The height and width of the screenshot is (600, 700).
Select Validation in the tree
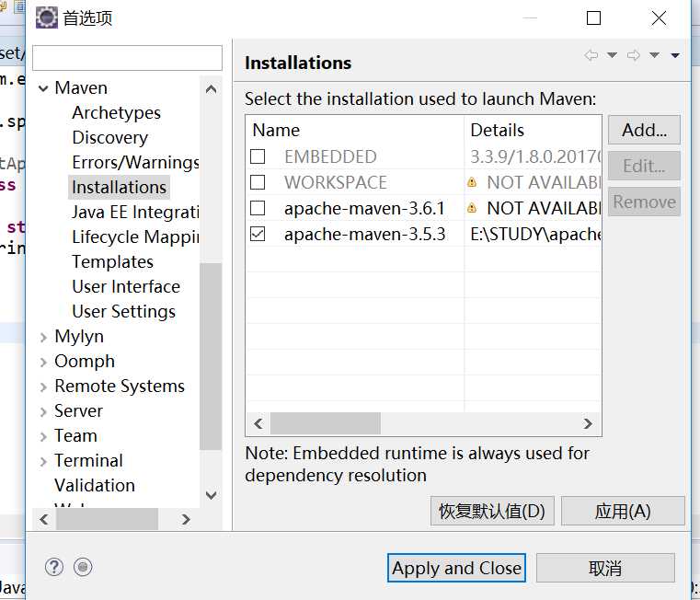point(95,485)
